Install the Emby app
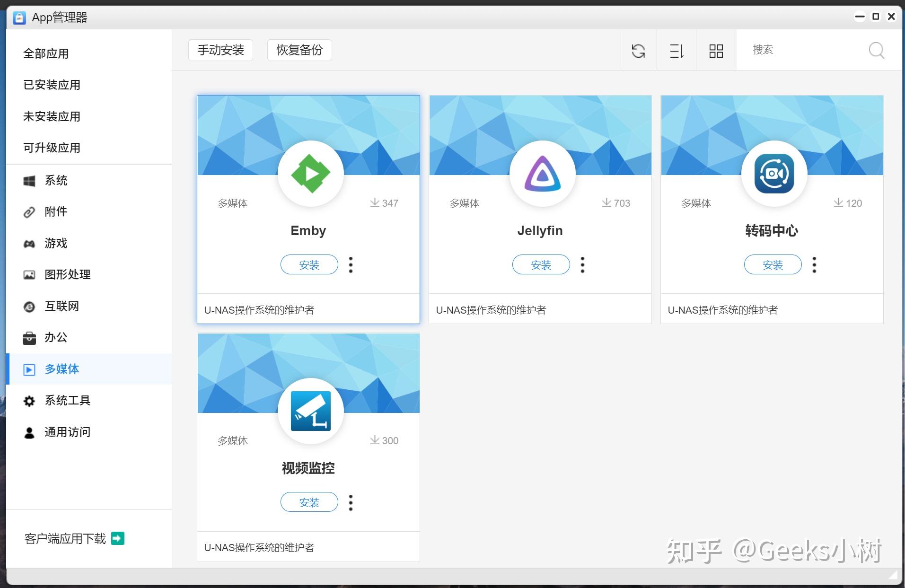The image size is (905, 588). [x=309, y=265]
